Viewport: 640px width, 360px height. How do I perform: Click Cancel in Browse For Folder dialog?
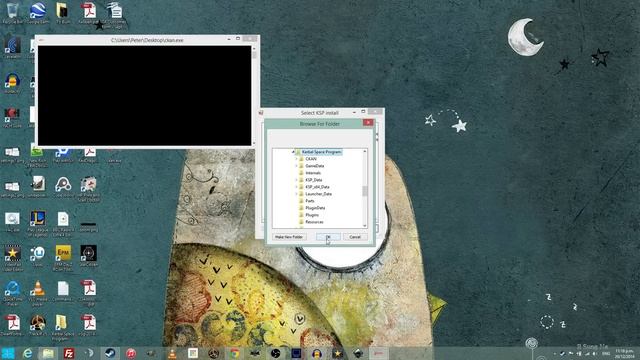[x=355, y=237]
